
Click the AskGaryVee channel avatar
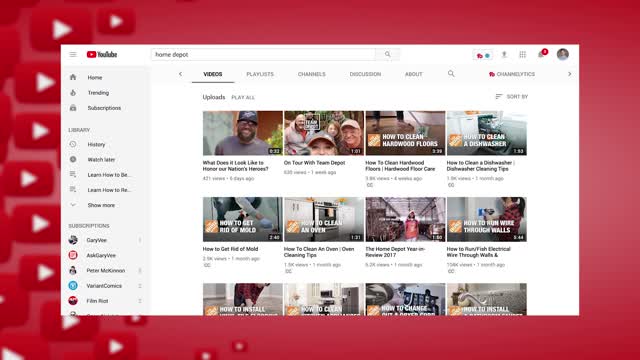(73, 255)
